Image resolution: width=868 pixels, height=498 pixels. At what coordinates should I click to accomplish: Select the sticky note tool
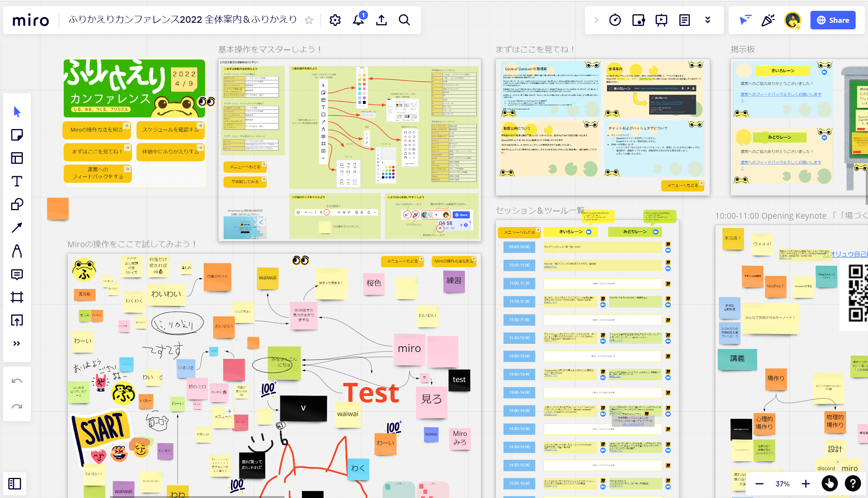pyautogui.click(x=17, y=135)
